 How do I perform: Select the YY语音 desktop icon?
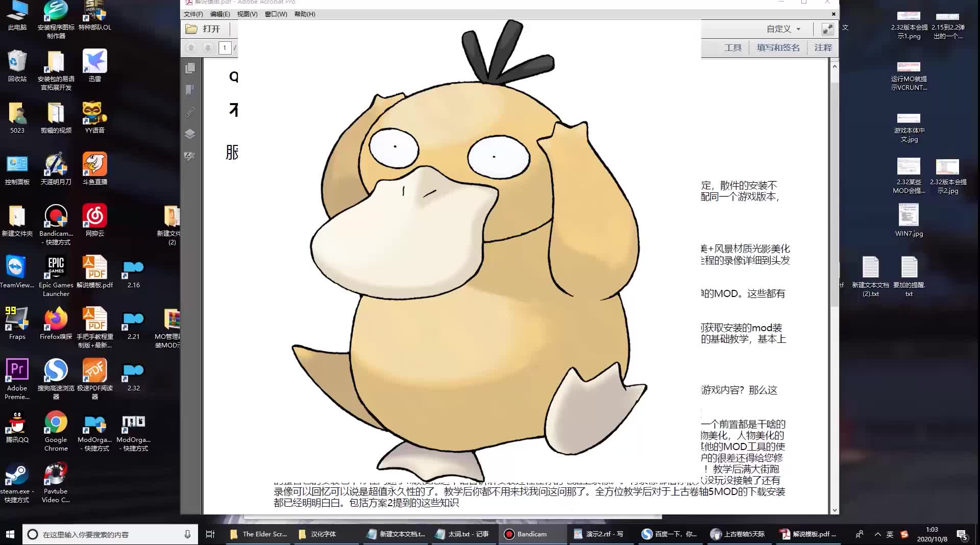95,117
